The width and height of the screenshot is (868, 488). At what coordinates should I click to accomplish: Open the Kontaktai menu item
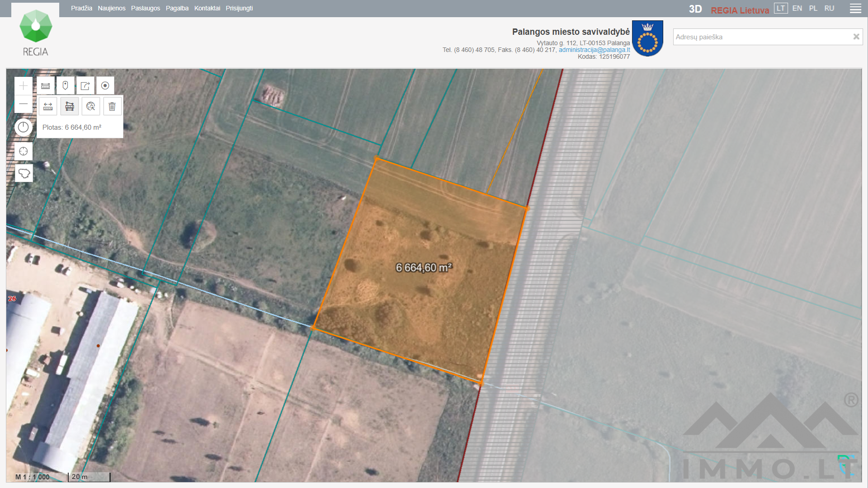point(207,8)
